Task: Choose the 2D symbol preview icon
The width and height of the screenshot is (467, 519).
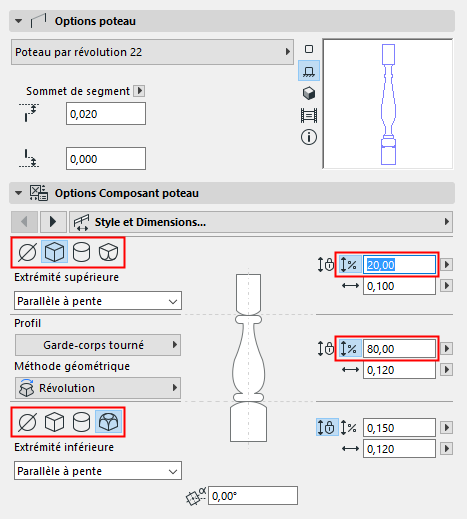Action: coord(309,49)
